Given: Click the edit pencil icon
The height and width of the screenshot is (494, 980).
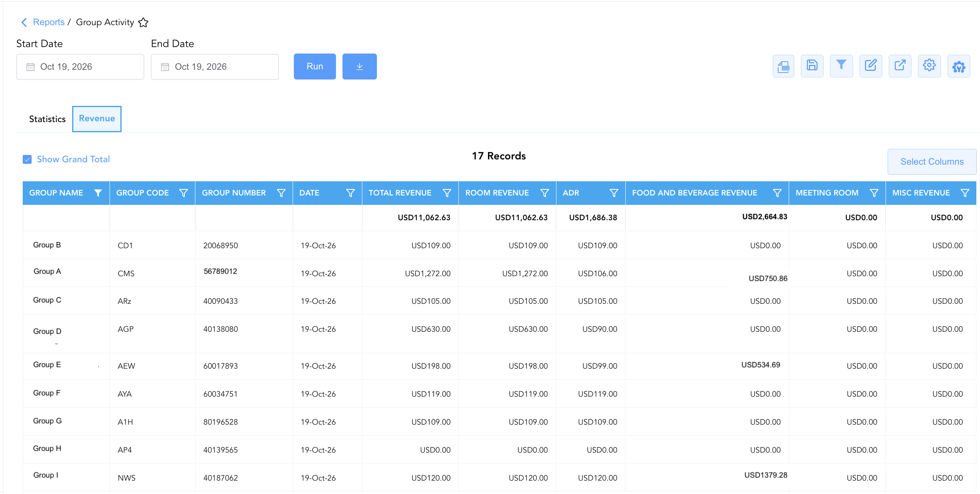Looking at the screenshot, I should (871, 66).
